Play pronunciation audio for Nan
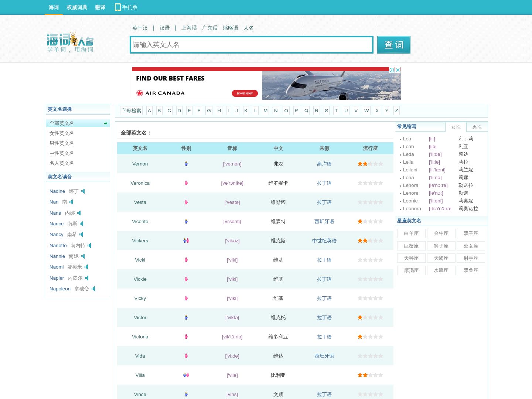Viewport: 532px width, 399px height. pos(71,202)
